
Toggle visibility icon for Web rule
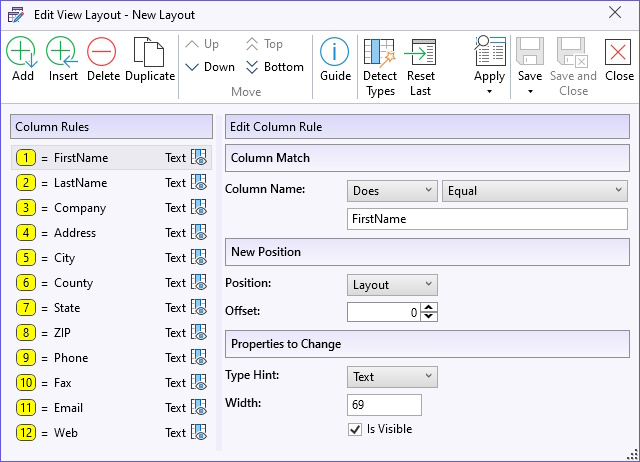pyautogui.click(x=199, y=432)
